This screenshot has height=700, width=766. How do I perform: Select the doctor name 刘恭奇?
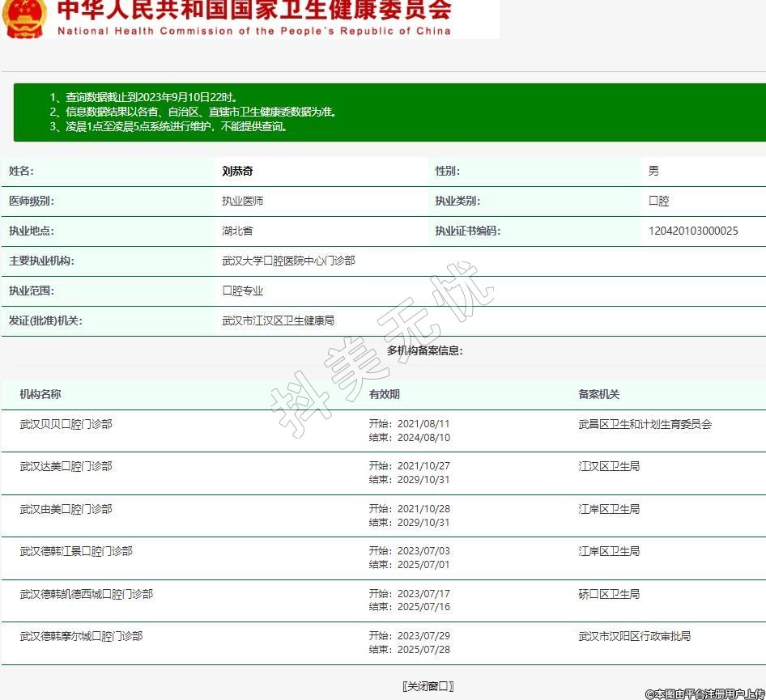(237, 172)
